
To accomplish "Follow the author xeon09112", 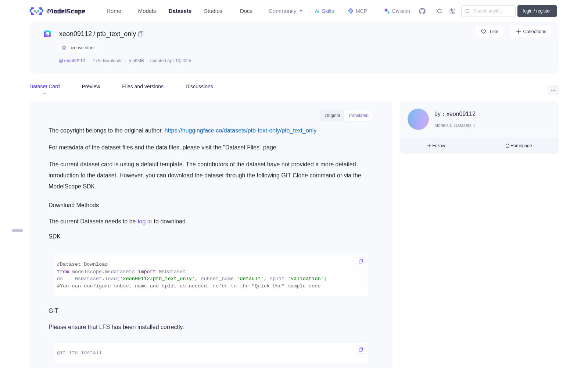I will tap(436, 146).
